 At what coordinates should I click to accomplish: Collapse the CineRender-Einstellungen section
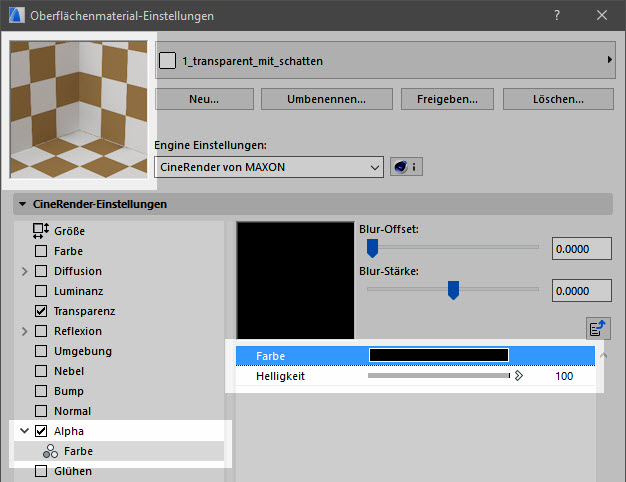23,204
